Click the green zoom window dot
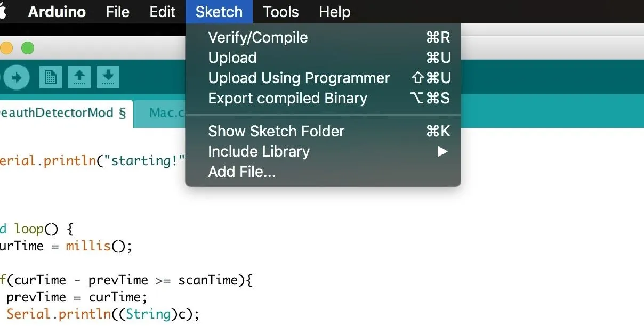 pyautogui.click(x=27, y=48)
